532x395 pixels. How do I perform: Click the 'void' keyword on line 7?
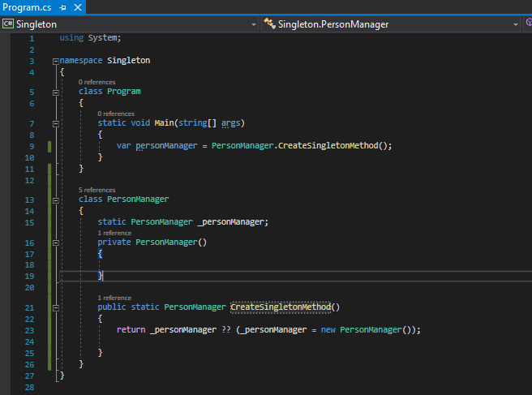click(x=140, y=122)
